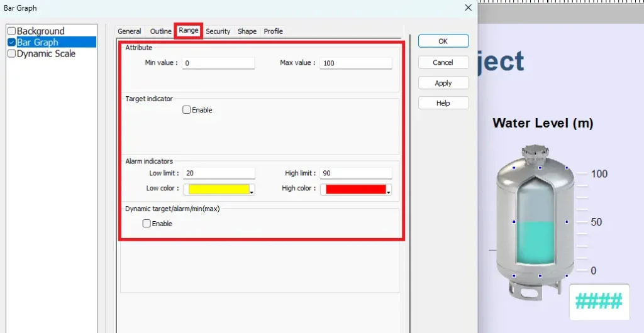Open the Shape tab
The image size is (644, 333).
[247, 31]
